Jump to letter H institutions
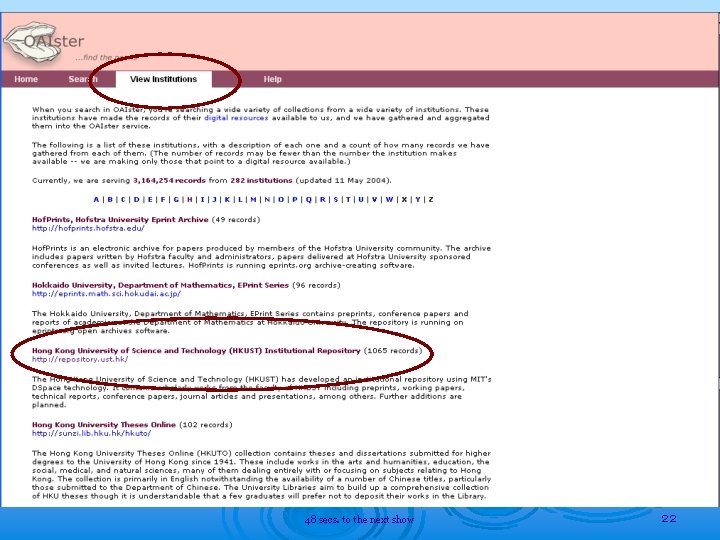The width and height of the screenshot is (720, 540). click(x=190, y=200)
